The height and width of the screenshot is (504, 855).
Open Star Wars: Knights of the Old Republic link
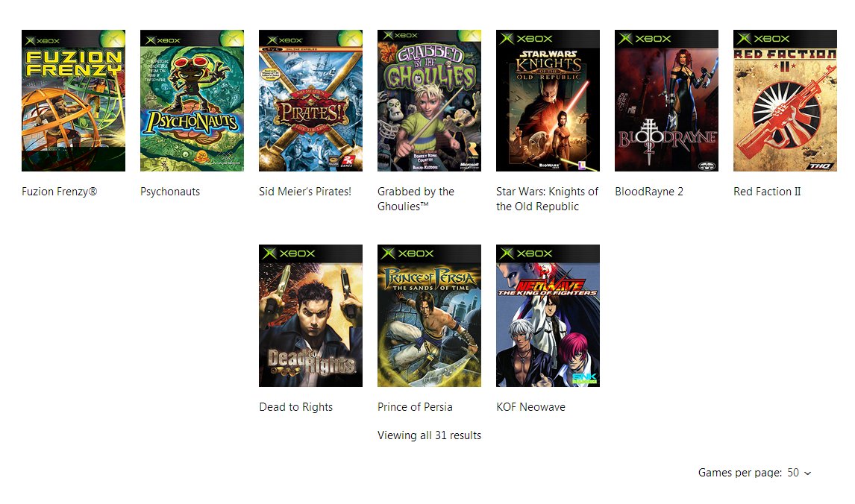pyautogui.click(x=547, y=199)
